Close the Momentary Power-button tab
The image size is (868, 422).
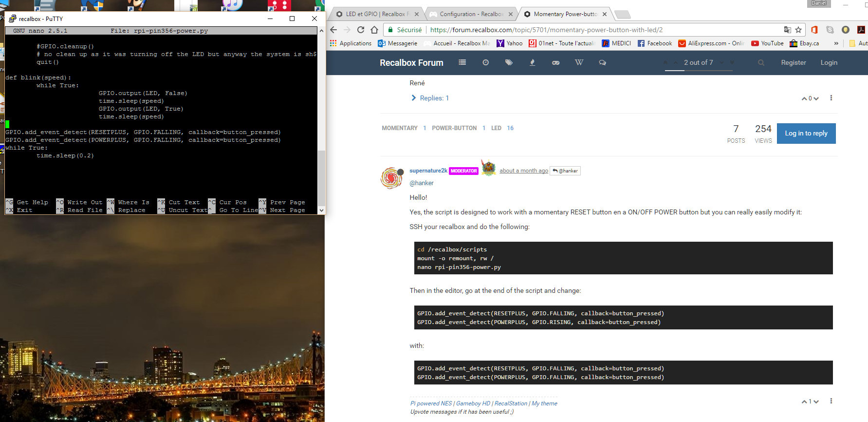[604, 14]
